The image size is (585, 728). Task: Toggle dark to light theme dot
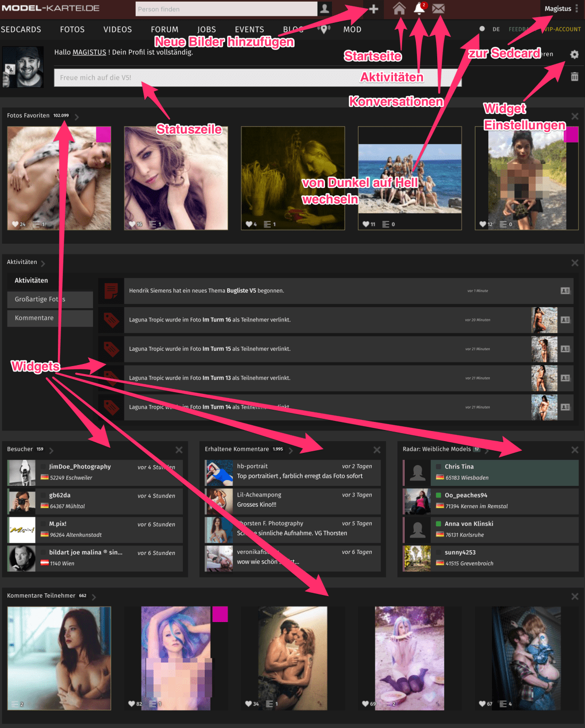click(x=482, y=29)
